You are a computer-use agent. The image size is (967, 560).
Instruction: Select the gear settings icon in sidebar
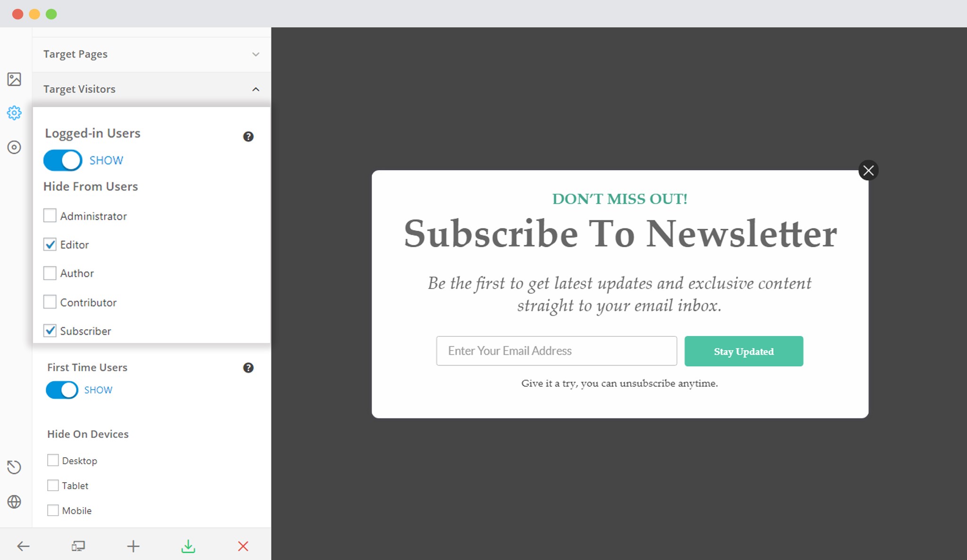[x=14, y=113]
